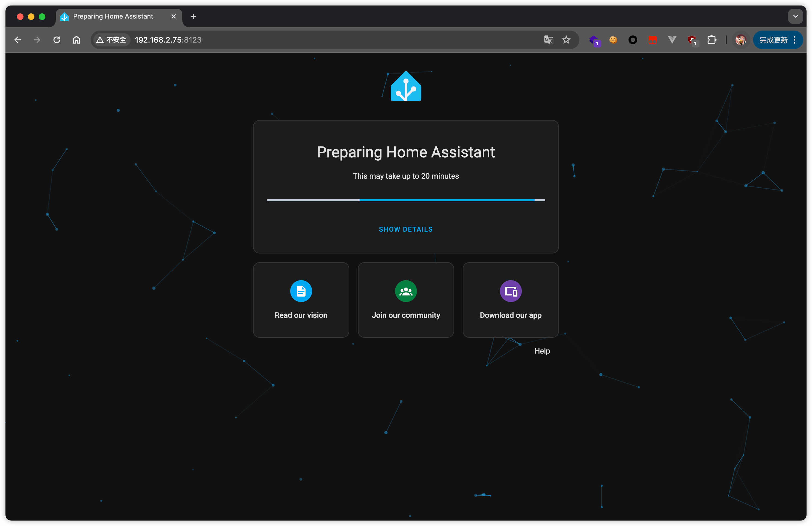Click the Read our vision document icon
Image resolution: width=812 pixels, height=526 pixels.
click(x=301, y=291)
